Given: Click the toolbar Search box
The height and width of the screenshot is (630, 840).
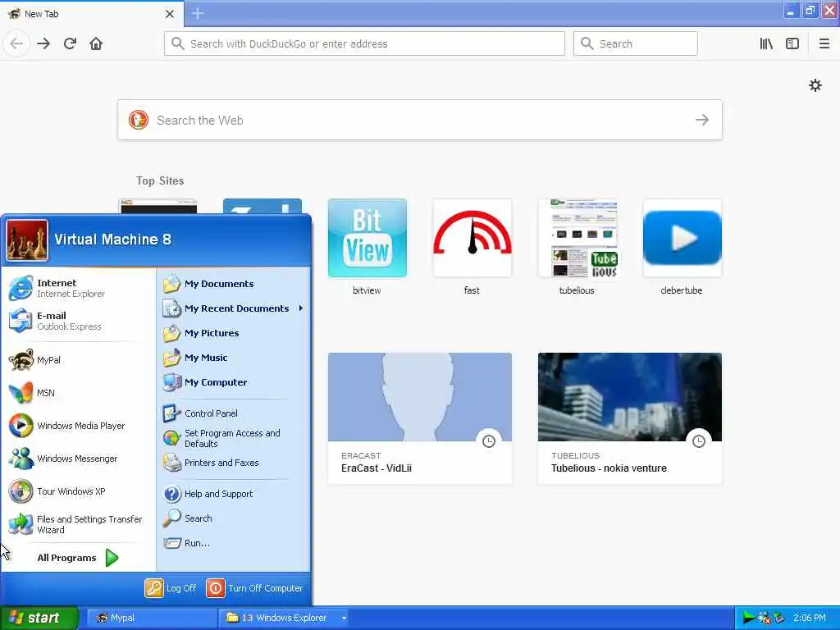Looking at the screenshot, I should pyautogui.click(x=636, y=43).
